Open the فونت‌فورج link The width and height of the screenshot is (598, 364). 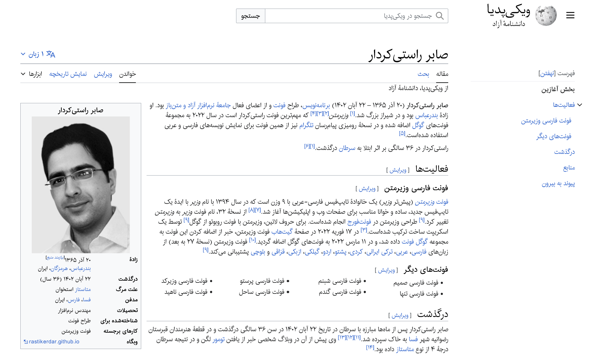[x=359, y=222]
